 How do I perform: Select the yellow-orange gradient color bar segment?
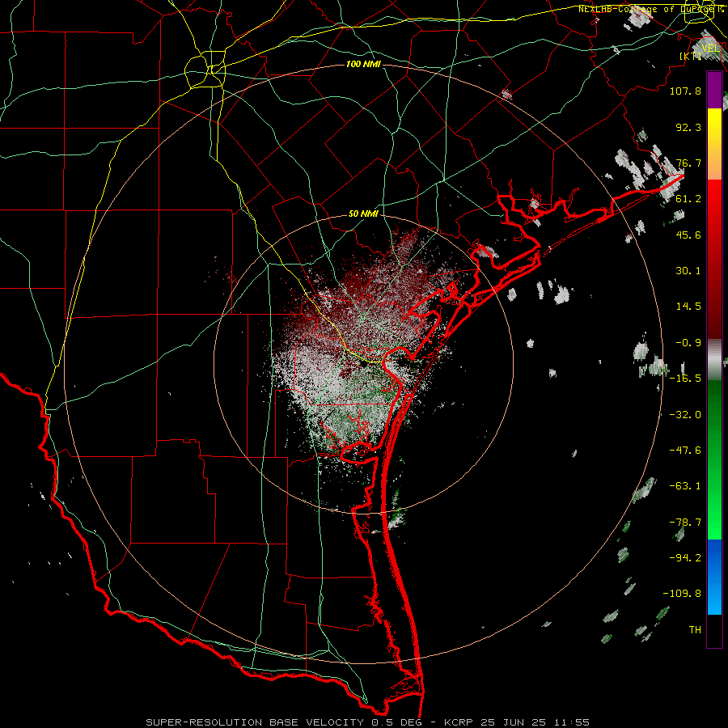click(714, 144)
